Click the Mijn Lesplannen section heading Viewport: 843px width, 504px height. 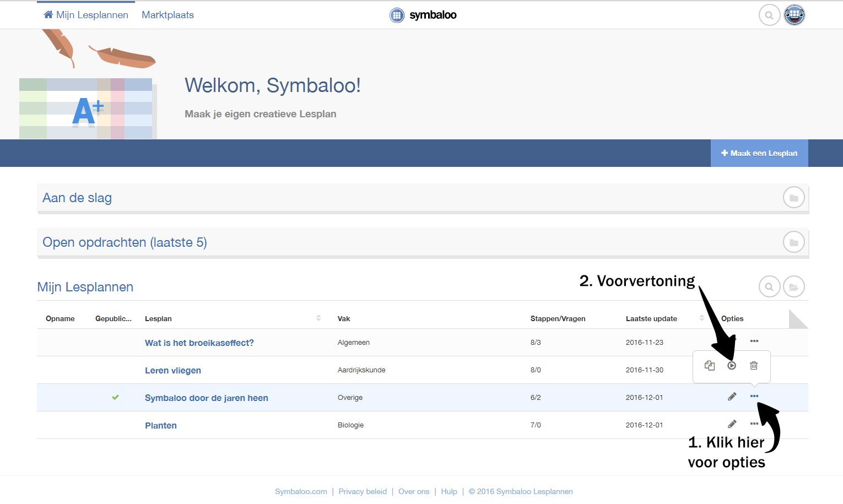pyautogui.click(x=85, y=287)
